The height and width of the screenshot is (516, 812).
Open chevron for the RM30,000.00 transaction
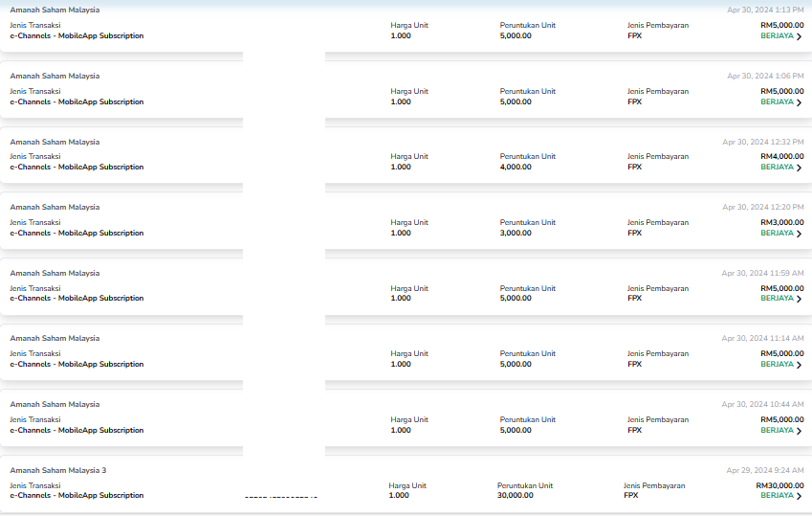(799, 496)
